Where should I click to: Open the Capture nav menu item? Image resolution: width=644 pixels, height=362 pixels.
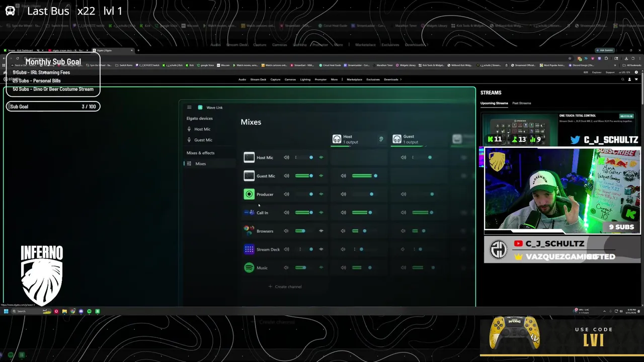(275, 79)
